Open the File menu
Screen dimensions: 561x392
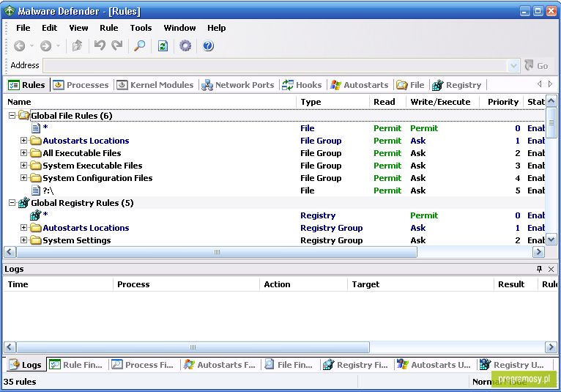pos(23,28)
